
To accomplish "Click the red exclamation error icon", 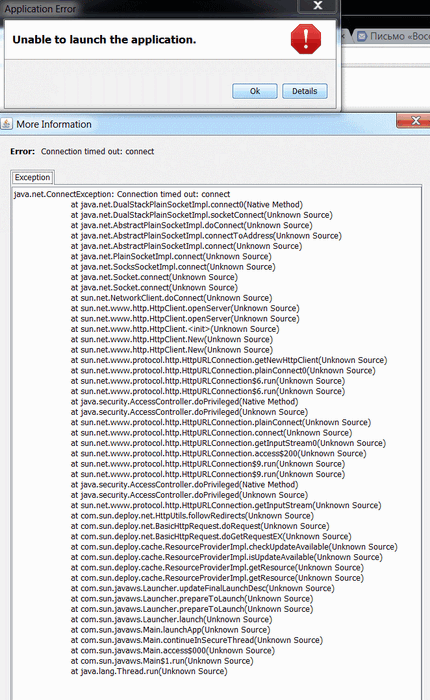I will point(306,39).
